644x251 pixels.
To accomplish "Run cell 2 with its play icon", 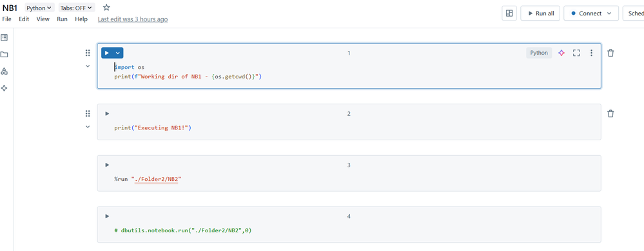I will [107, 114].
